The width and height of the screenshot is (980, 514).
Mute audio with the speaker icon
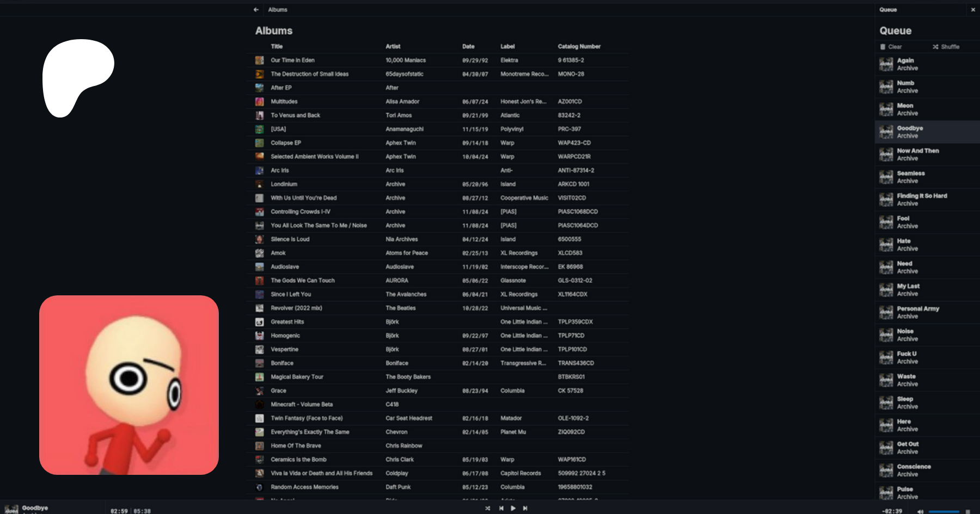(920, 511)
